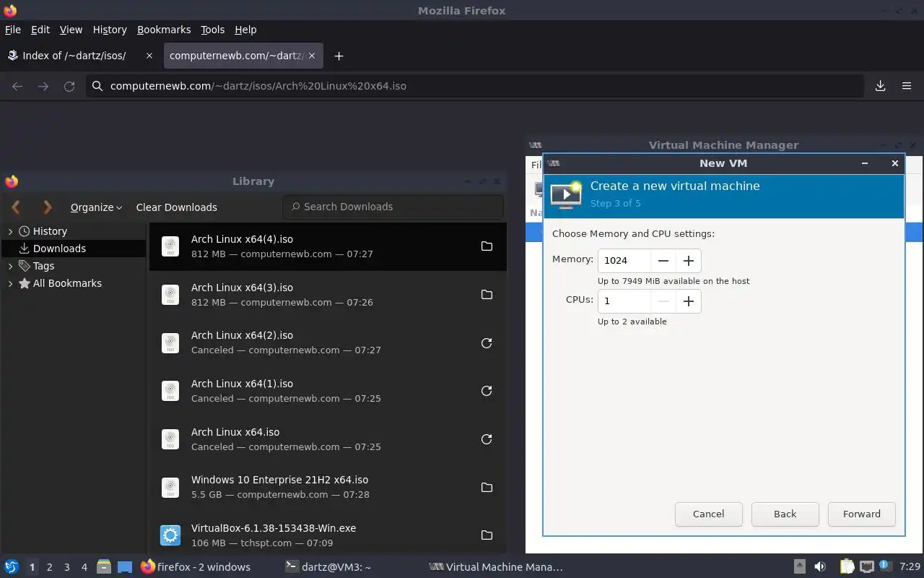Viewport: 924px width, 578px height.
Task: Open Firefox View menu
Action: click(x=71, y=30)
